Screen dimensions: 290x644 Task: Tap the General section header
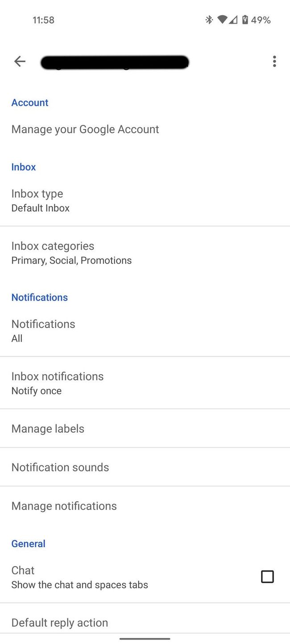pos(28,543)
